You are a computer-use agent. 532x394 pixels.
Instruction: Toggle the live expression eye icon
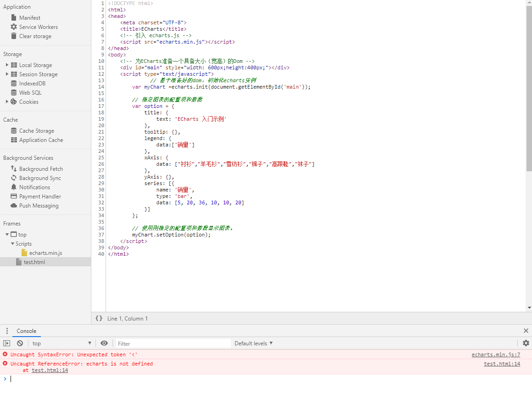coord(104,343)
